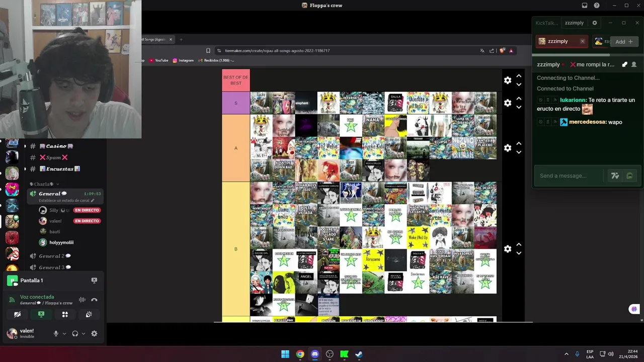Move the A tier row down

click(519, 152)
